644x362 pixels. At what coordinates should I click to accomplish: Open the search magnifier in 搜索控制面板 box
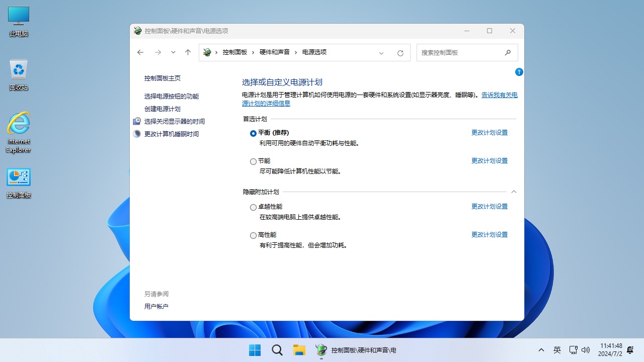pyautogui.click(x=508, y=52)
